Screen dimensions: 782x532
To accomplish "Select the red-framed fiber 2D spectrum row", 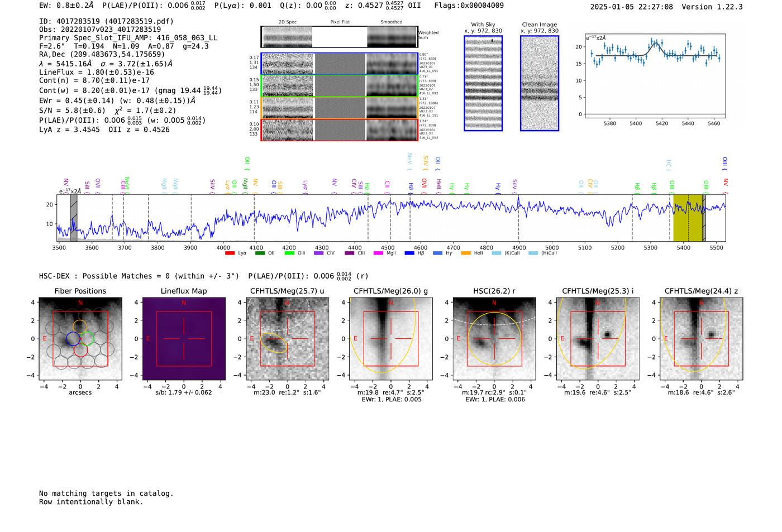I will tap(340, 130).
